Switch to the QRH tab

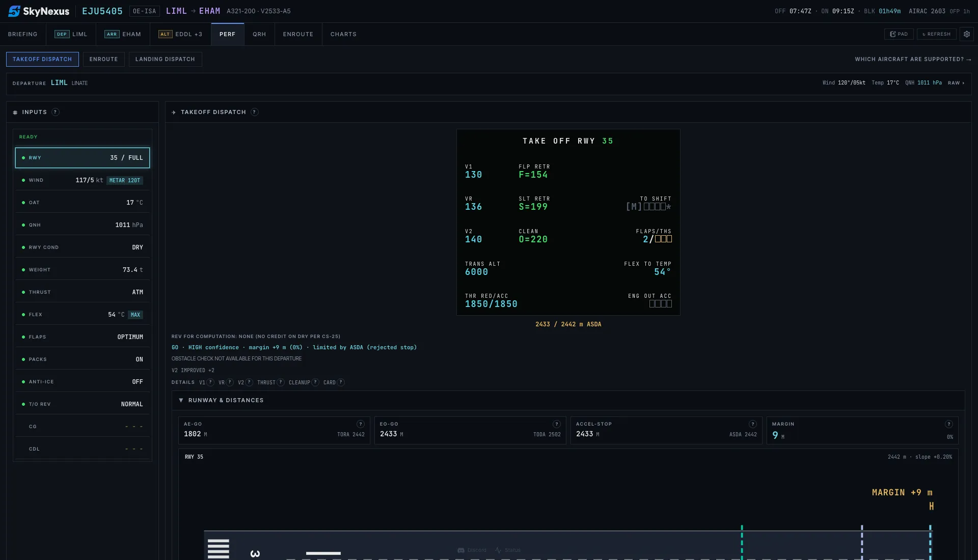259,34
